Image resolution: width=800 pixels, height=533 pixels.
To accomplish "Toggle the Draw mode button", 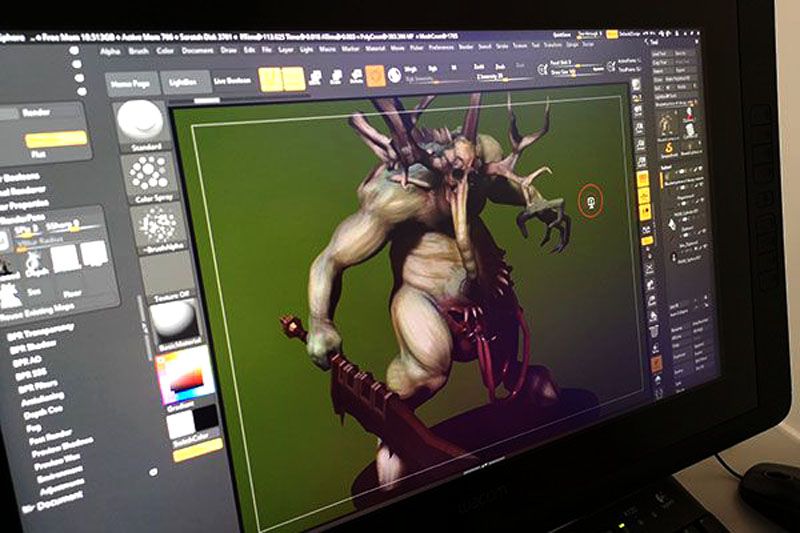I will click(294, 78).
